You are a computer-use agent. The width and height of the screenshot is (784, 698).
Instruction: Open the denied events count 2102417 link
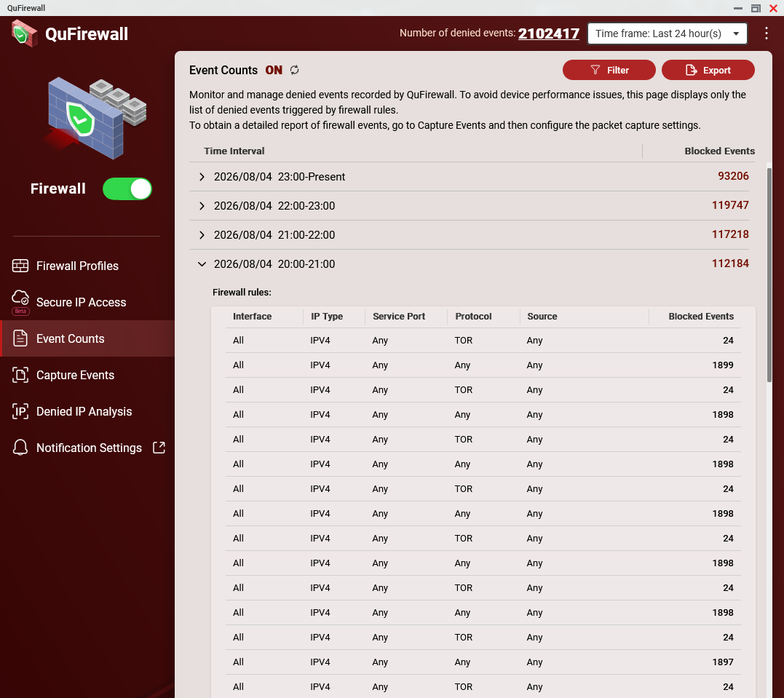pos(548,33)
